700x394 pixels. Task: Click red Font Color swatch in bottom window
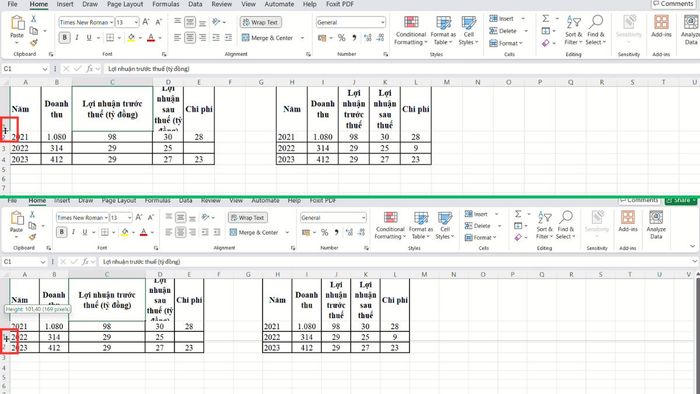click(x=143, y=232)
